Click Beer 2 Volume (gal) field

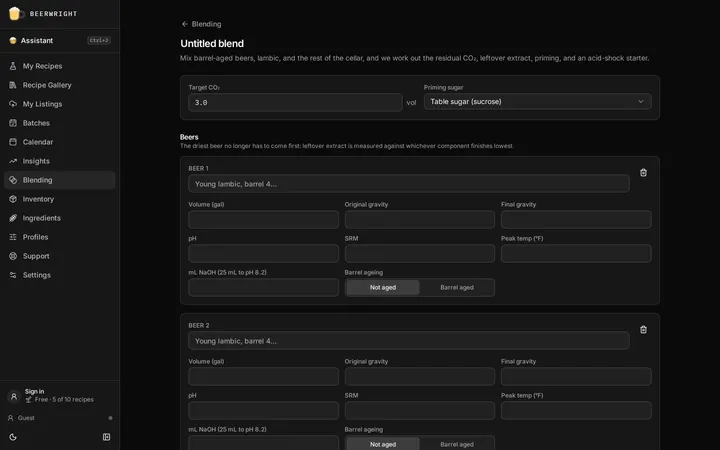[x=264, y=377]
